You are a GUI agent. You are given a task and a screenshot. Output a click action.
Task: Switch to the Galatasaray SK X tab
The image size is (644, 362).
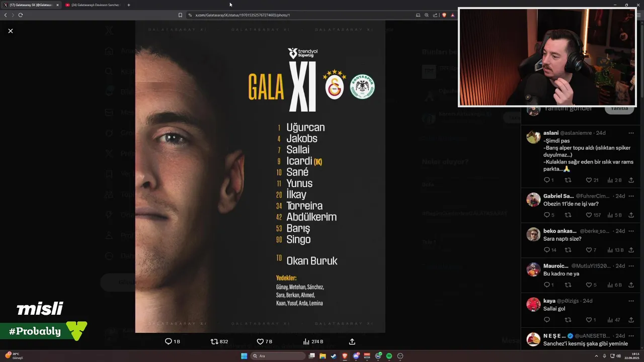tap(31, 5)
